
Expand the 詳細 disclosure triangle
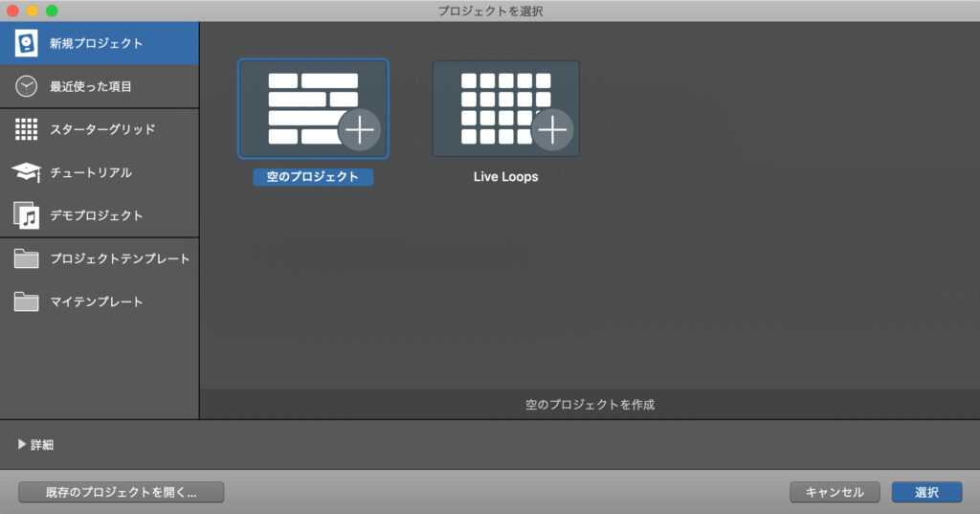22,444
